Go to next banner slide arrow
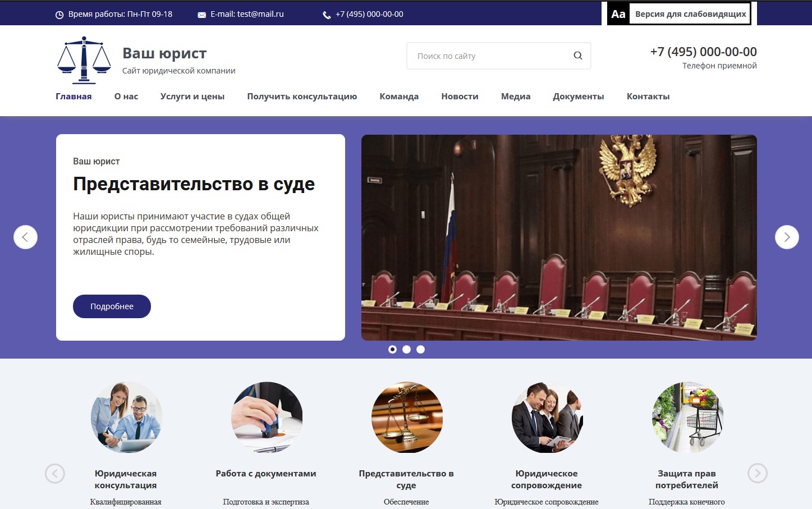This screenshot has width=812, height=509. pos(786,237)
